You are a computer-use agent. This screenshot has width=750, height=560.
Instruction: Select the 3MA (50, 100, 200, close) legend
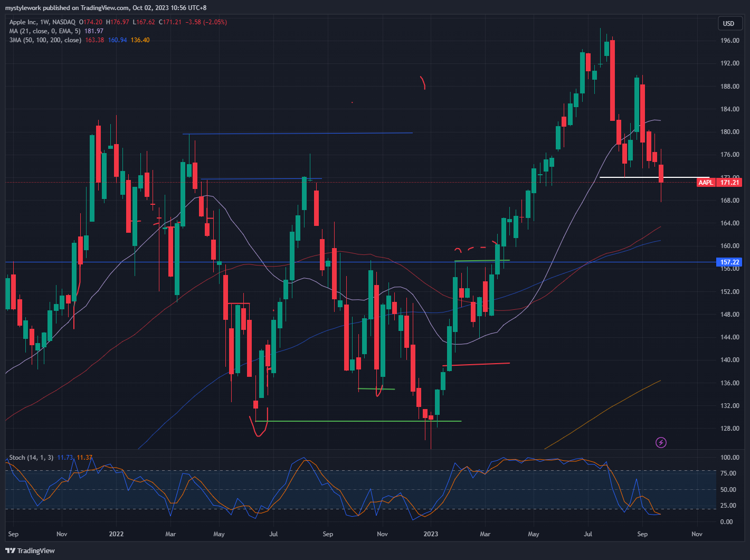coord(45,40)
